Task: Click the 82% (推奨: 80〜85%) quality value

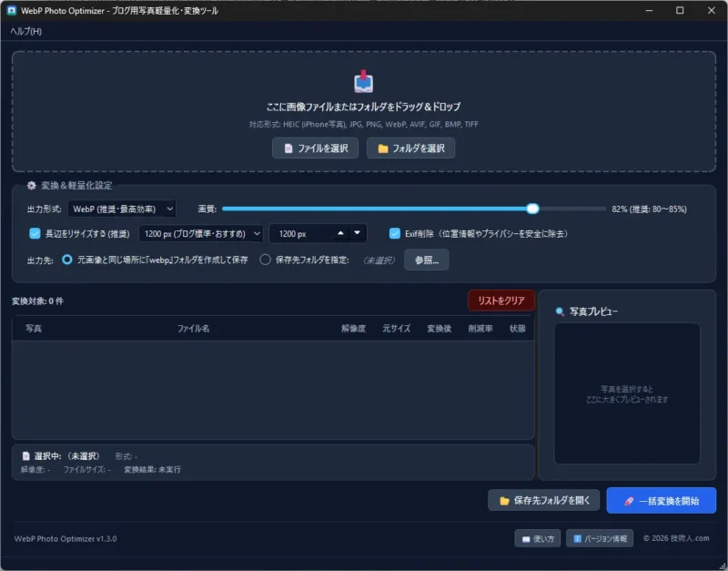Action: (650, 209)
